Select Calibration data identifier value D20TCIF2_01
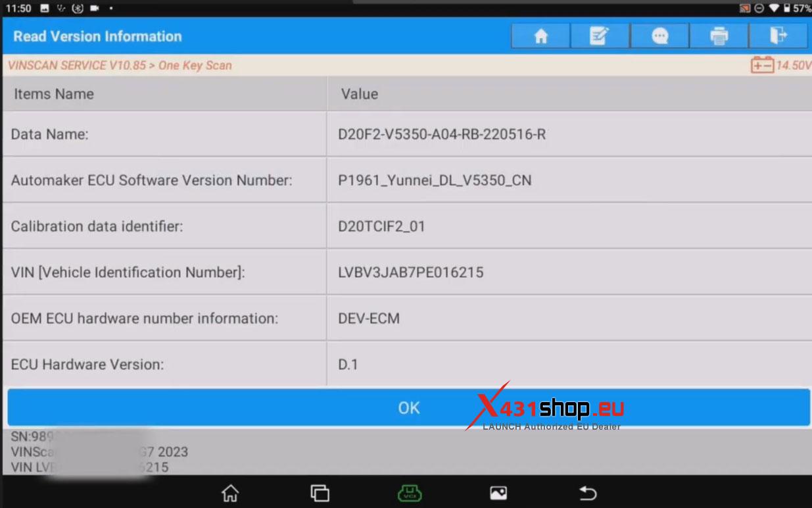Viewport: 812px width, 508px height. [381, 226]
